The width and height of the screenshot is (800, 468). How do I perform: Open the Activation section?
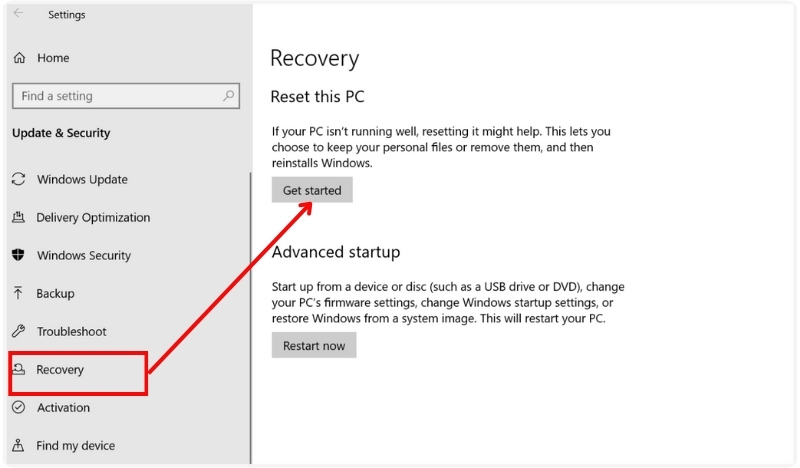tap(63, 407)
